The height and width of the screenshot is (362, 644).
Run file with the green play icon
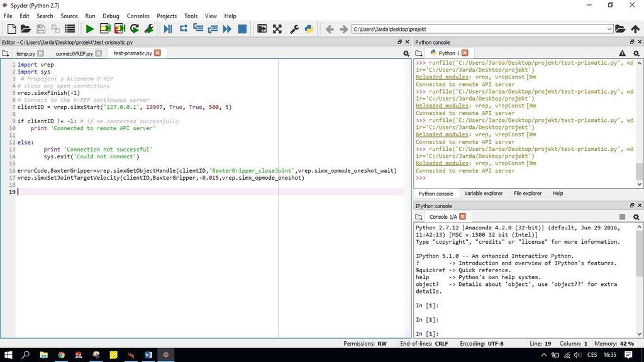pos(89,29)
